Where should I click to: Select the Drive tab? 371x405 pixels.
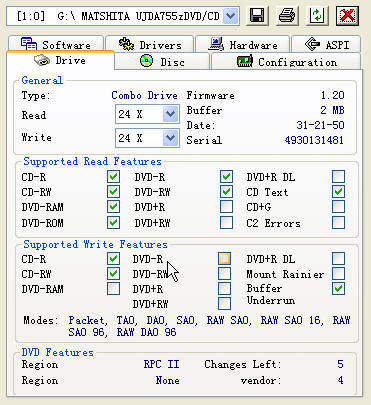point(60,61)
